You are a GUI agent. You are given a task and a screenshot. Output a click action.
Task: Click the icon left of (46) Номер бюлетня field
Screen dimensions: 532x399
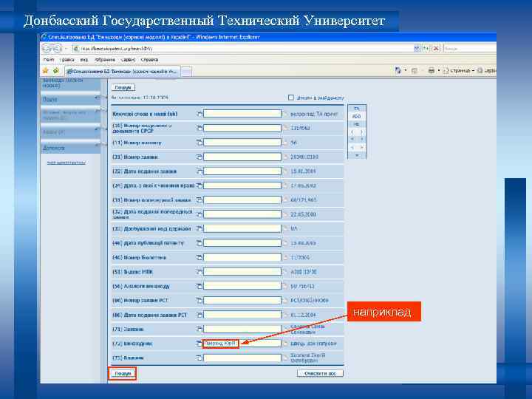tap(199, 257)
